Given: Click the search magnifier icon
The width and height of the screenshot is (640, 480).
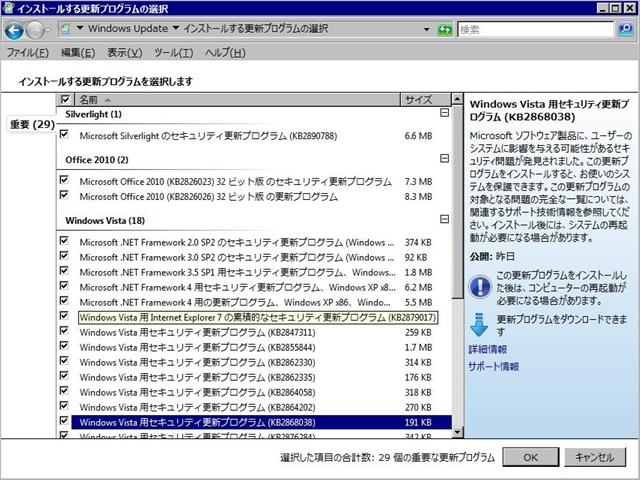Looking at the screenshot, I should 626,29.
